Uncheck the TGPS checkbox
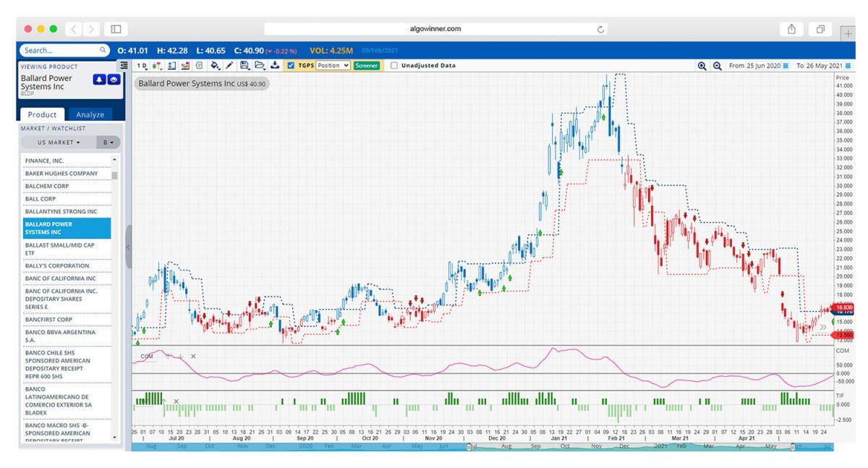This screenshot has width=868, height=468. tap(291, 65)
